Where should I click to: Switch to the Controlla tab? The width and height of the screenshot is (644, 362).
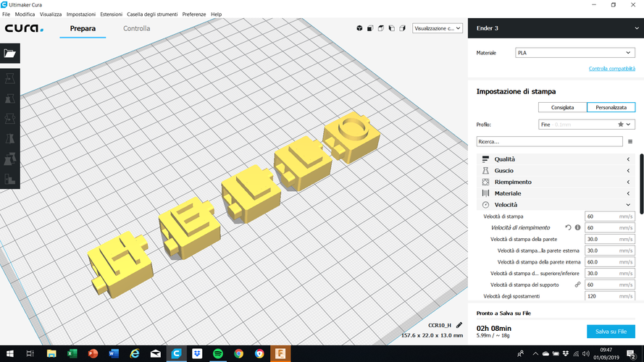tap(137, 28)
